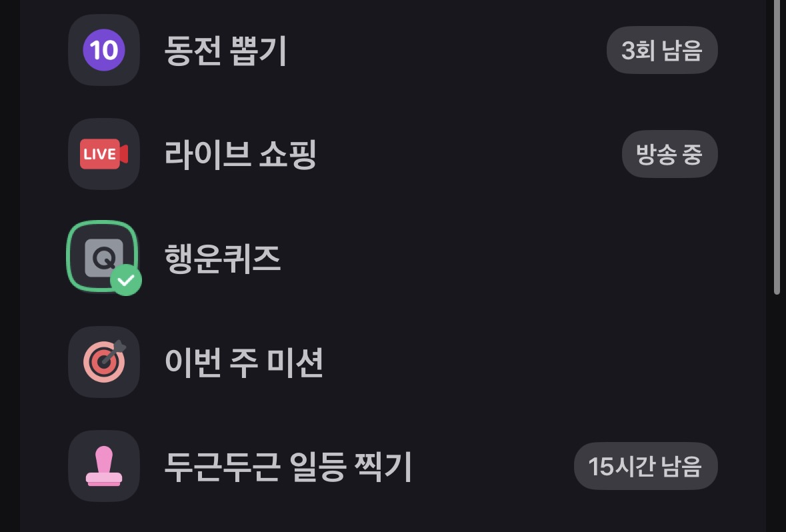Click the vertical scrollbar thumb

coord(777,145)
